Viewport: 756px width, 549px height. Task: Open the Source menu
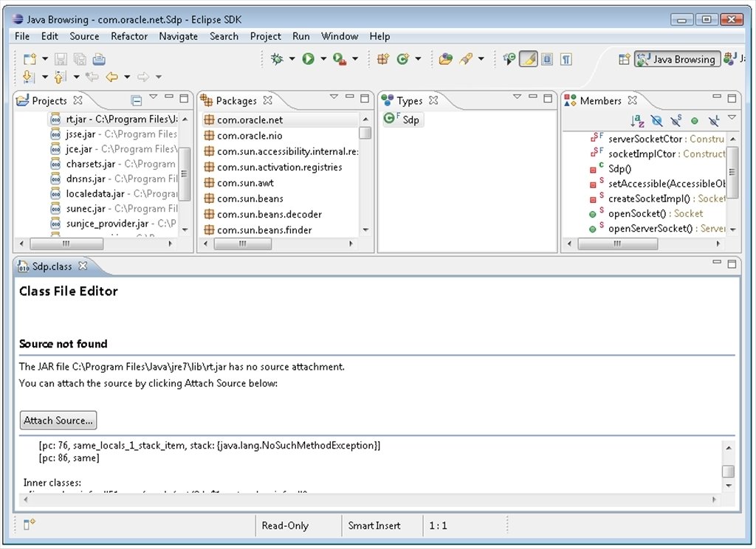coord(84,36)
